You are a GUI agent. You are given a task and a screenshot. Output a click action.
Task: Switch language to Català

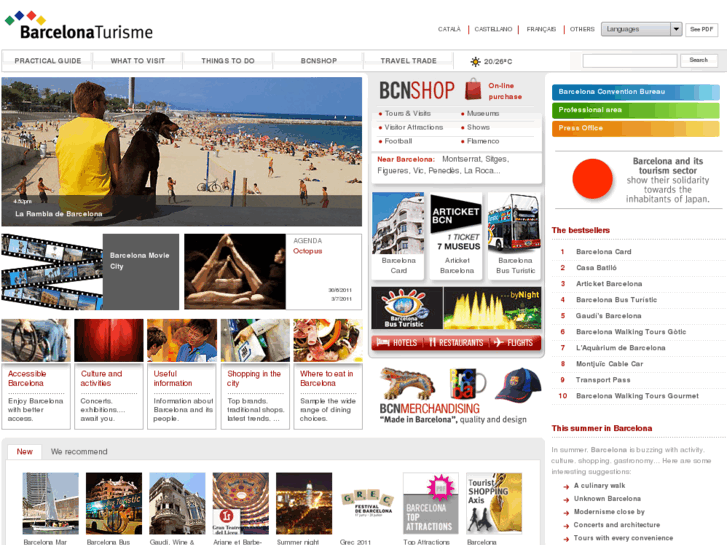[x=449, y=29]
